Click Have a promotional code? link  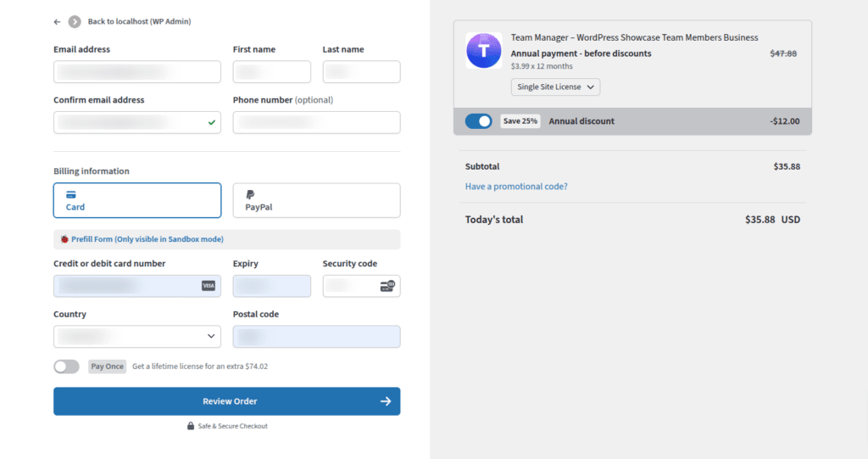[516, 187]
